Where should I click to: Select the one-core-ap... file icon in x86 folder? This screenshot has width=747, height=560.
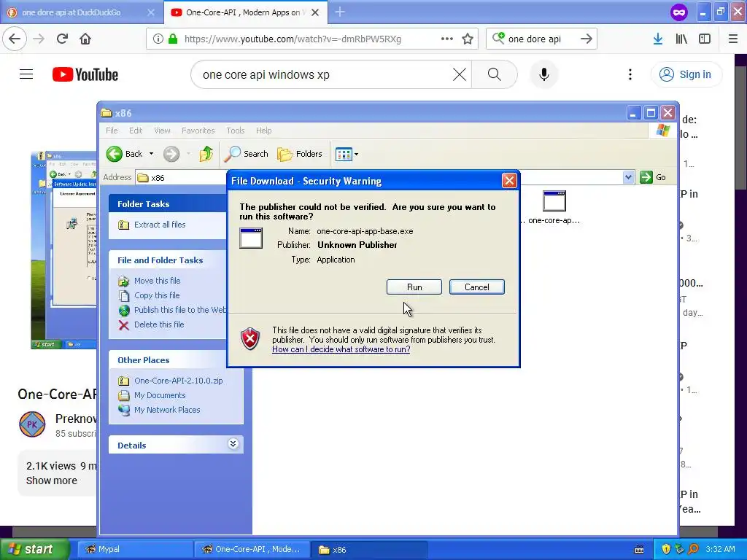tap(554, 207)
